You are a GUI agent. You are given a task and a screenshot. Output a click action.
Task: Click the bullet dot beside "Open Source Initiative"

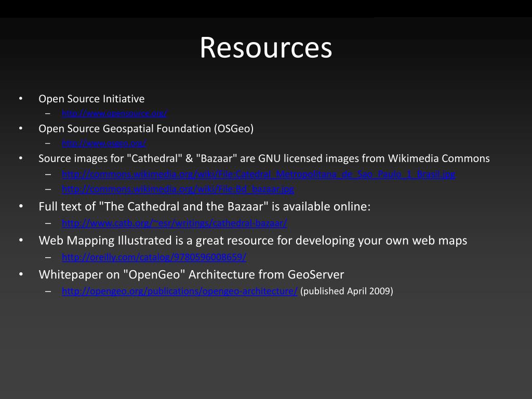21,99
